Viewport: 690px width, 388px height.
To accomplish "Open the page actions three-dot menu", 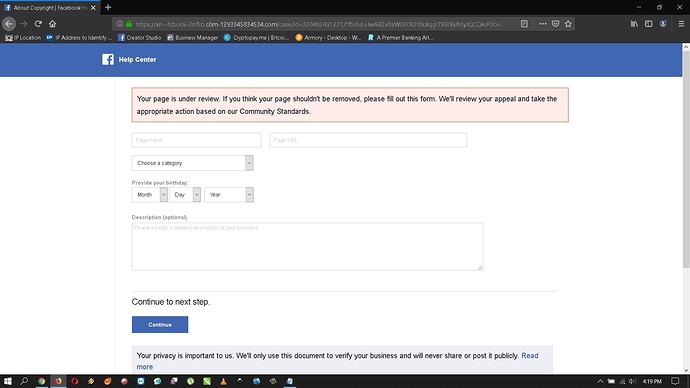I will pos(543,24).
